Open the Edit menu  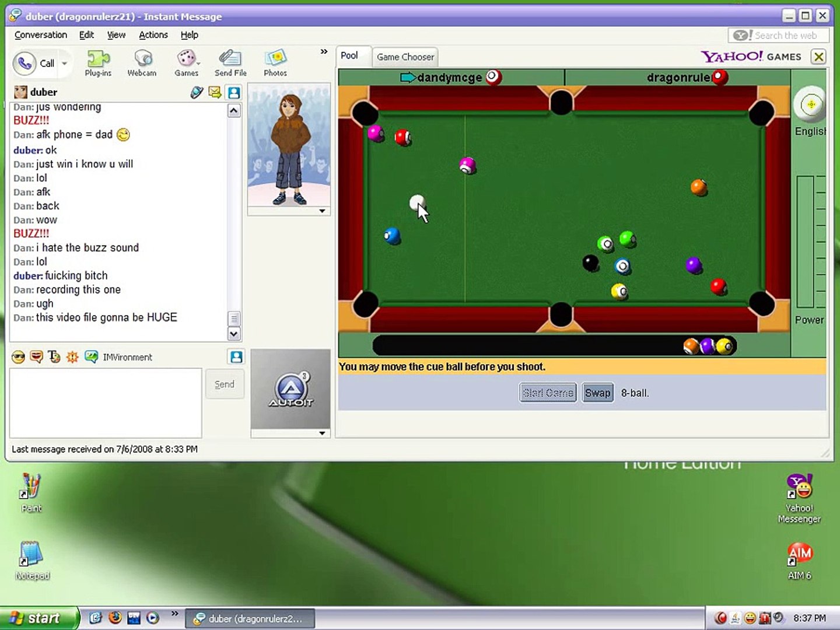coord(87,35)
